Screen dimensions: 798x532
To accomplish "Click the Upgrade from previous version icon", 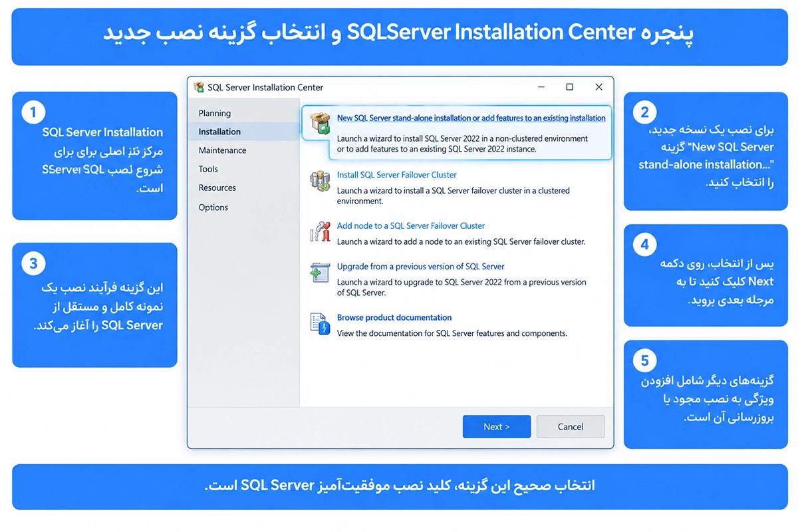I will tap(320, 273).
